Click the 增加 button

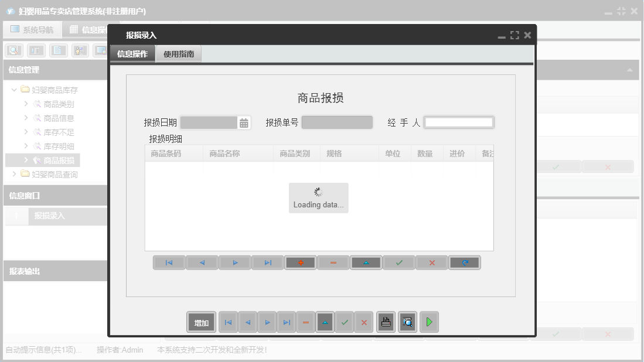pyautogui.click(x=201, y=322)
